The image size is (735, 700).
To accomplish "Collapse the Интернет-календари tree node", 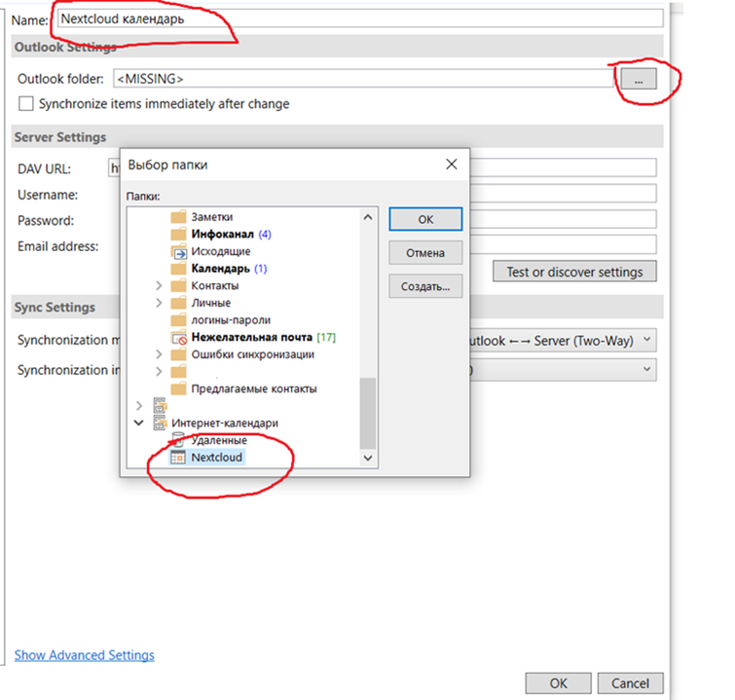I will tap(139, 423).
